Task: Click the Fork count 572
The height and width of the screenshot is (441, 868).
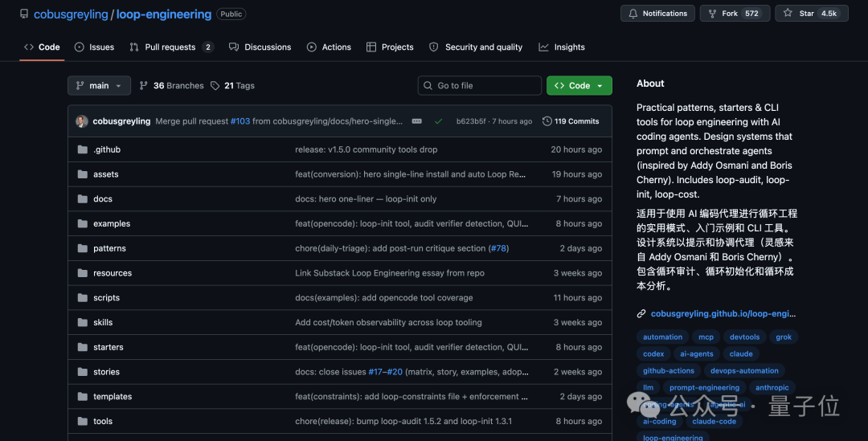Action: [751, 14]
